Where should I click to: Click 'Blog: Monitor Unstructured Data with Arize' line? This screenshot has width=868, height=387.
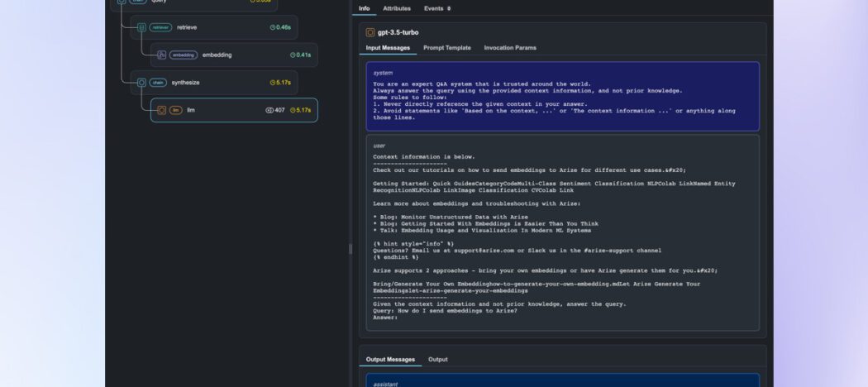450,217
